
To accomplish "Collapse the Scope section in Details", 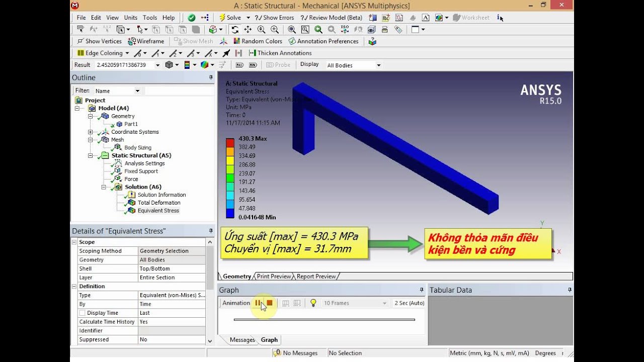I will click(x=74, y=242).
